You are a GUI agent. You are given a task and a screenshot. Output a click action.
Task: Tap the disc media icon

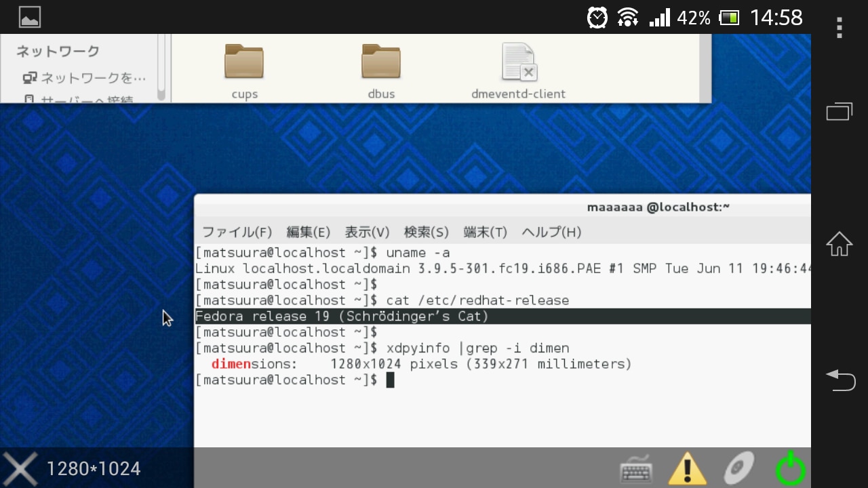pos(738,468)
